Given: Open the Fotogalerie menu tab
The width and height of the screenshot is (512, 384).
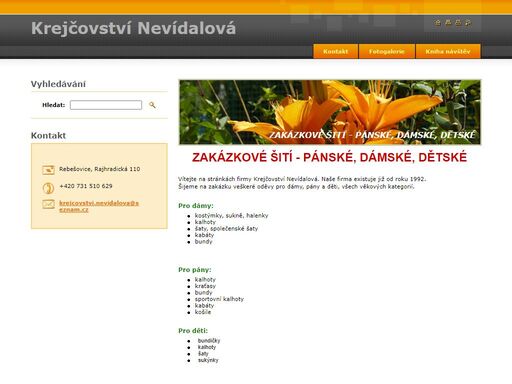Looking at the screenshot, I should pos(387,51).
